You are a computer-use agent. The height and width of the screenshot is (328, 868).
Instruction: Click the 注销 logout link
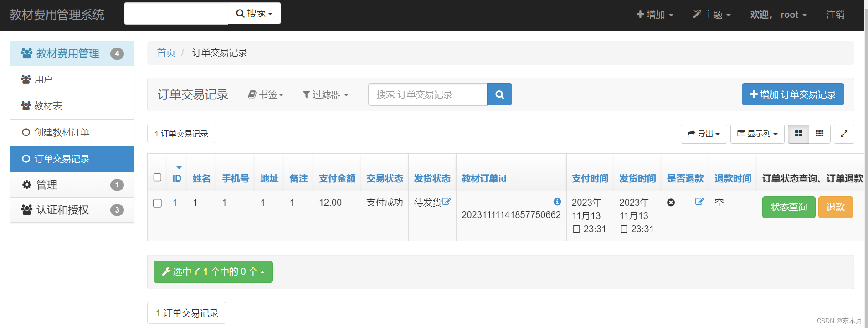click(835, 15)
